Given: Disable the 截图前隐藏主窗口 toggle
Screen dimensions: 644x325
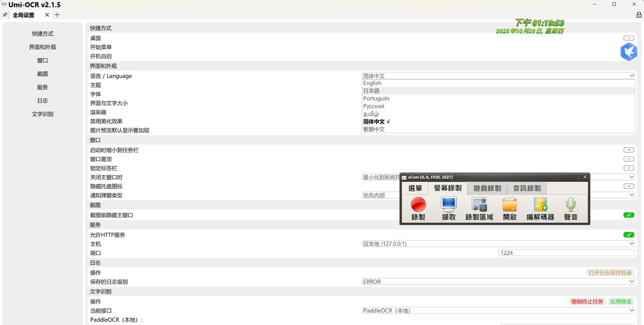Looking at the screenshot, I should [x=629, y=215].
